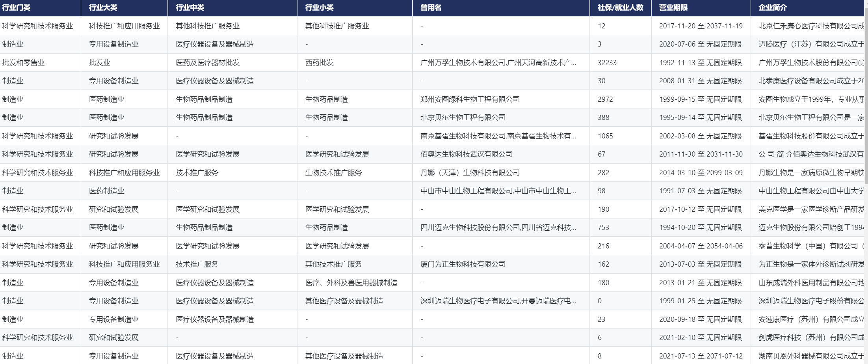Click former name 中山市中山生物工程有限公司
The image size is (868, 364).
467,191
